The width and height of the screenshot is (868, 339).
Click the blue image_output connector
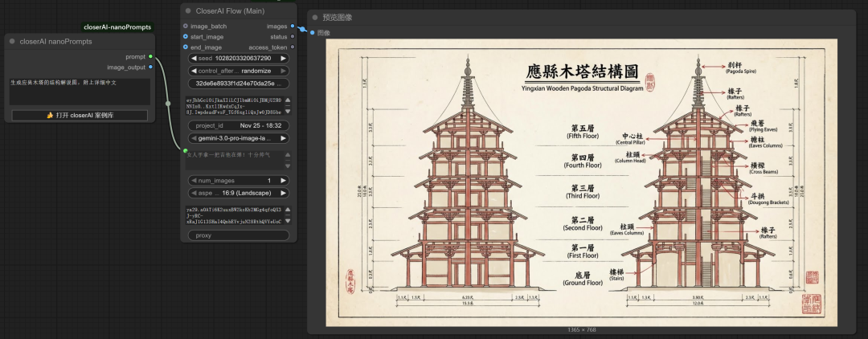(x=150, y=67)
